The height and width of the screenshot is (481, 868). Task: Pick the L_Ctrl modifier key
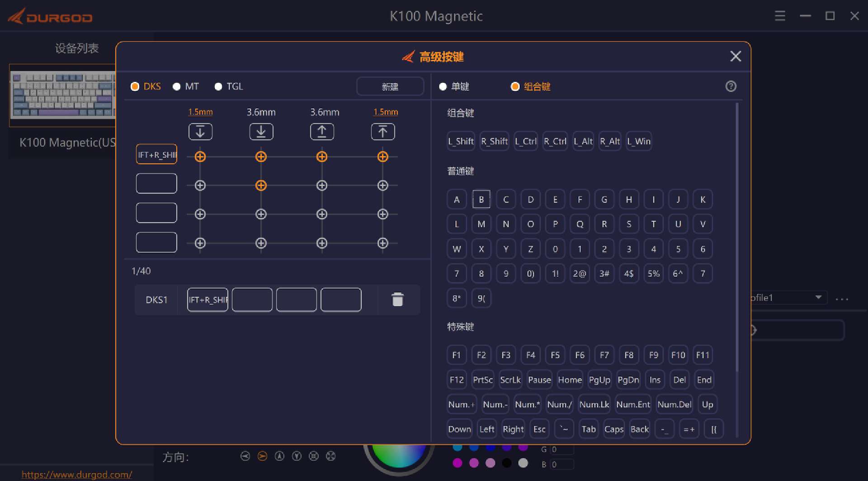tap(526, 141)
